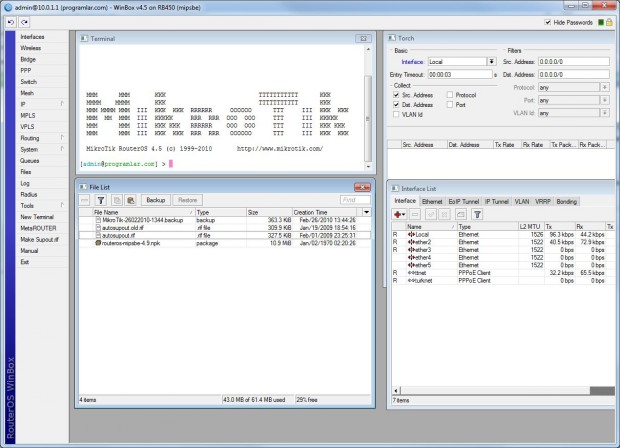Open the Interfaces menu item

point(32,37)
